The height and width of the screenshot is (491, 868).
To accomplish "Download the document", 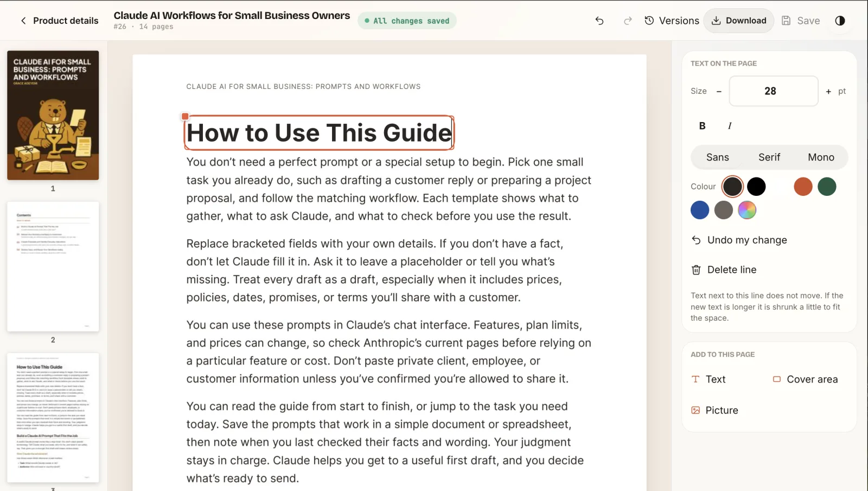I will pos(739,21).
